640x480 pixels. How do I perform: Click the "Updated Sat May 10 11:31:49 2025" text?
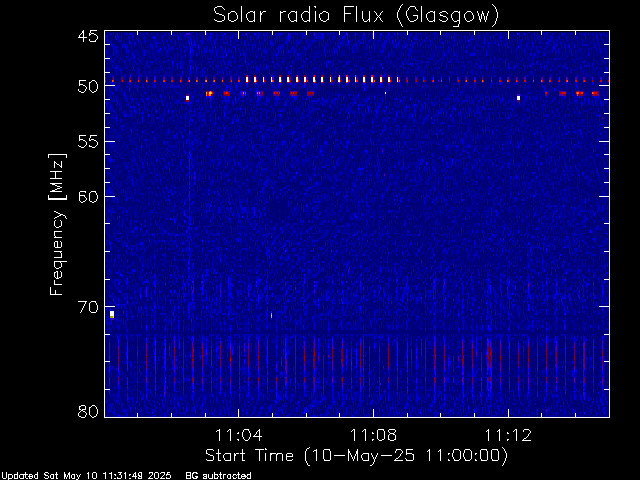(86, 476)
